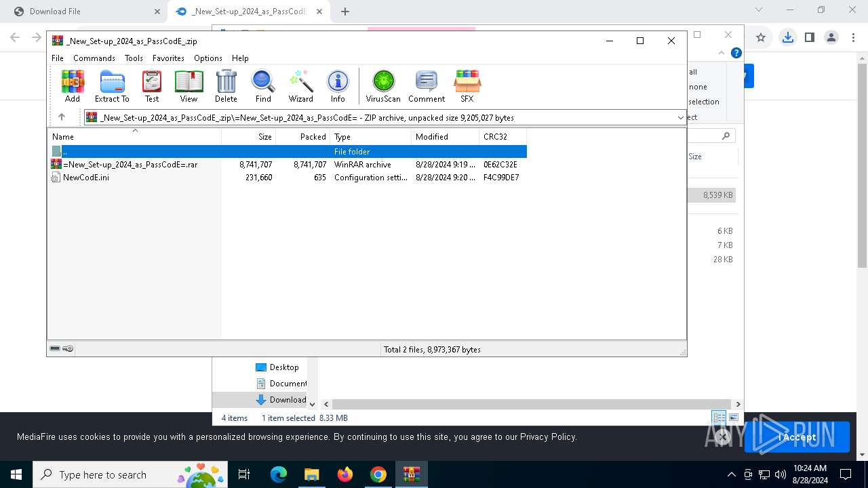Click Downloads in Explorer navigation pane

pos(281,400)
